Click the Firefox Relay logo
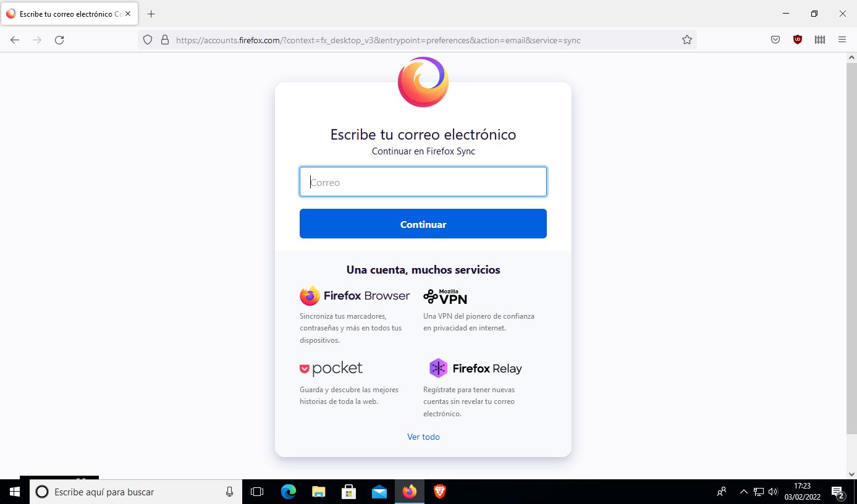The image size is (857, 504). pos(476,368)
